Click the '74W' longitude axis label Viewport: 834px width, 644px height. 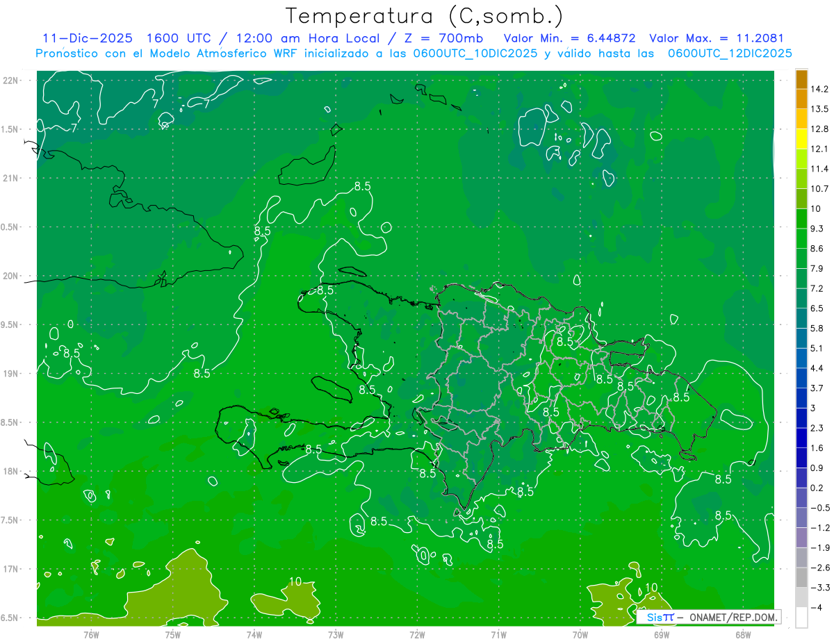254,634
